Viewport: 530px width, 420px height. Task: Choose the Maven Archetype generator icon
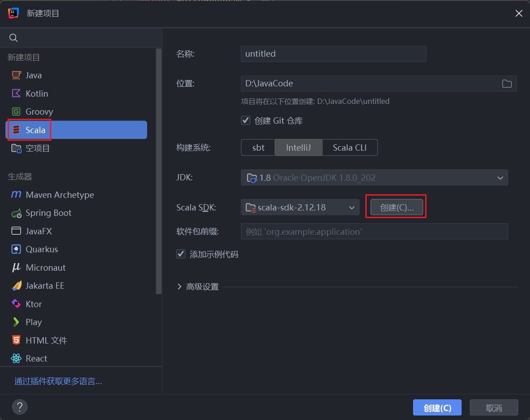coord(16,195)
